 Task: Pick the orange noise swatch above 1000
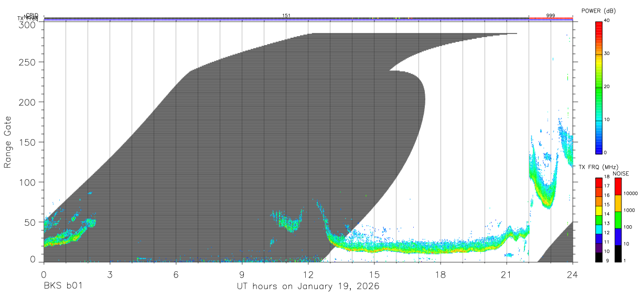point(618,203)
